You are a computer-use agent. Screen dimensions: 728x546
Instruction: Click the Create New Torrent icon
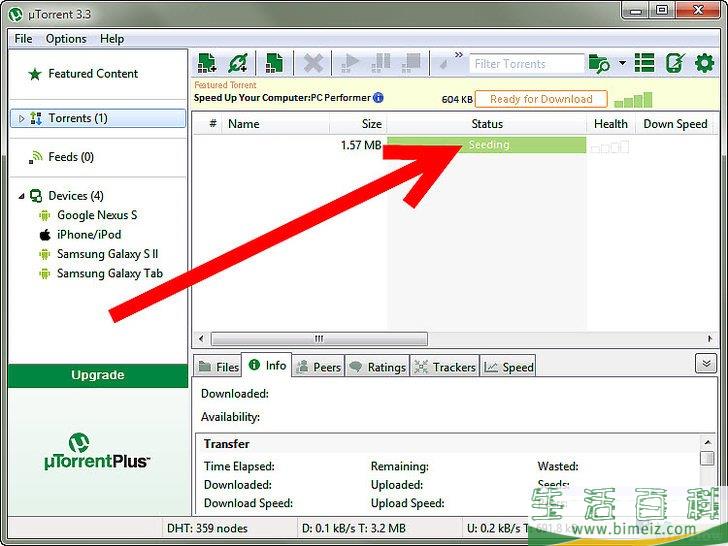click(x=274, y=63)
